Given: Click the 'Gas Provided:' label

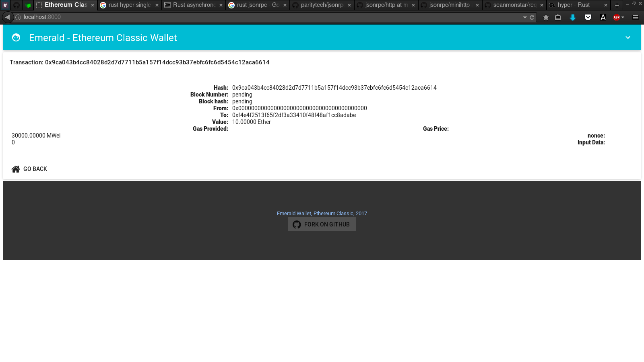Looking at the screenshot, I should [211, 129].
